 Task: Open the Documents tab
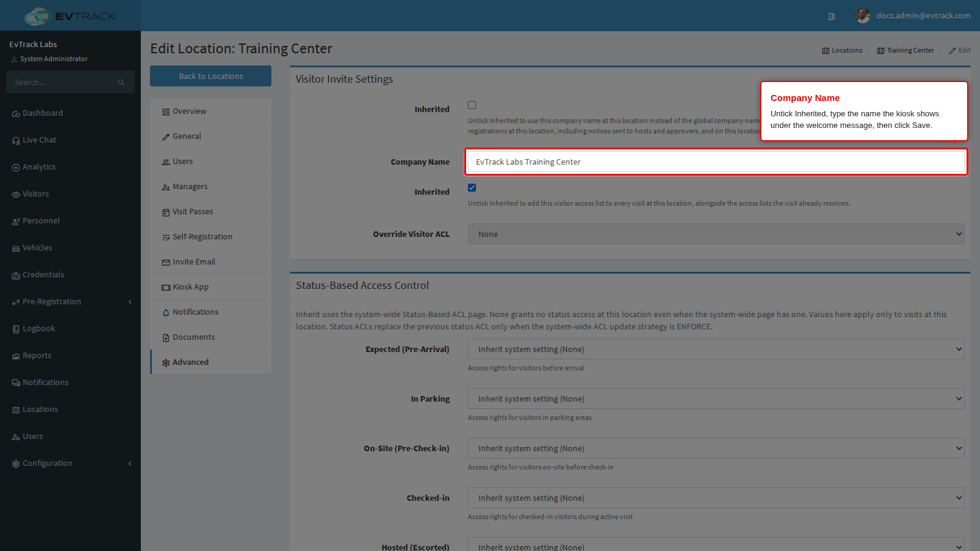(x=211, y=337)
